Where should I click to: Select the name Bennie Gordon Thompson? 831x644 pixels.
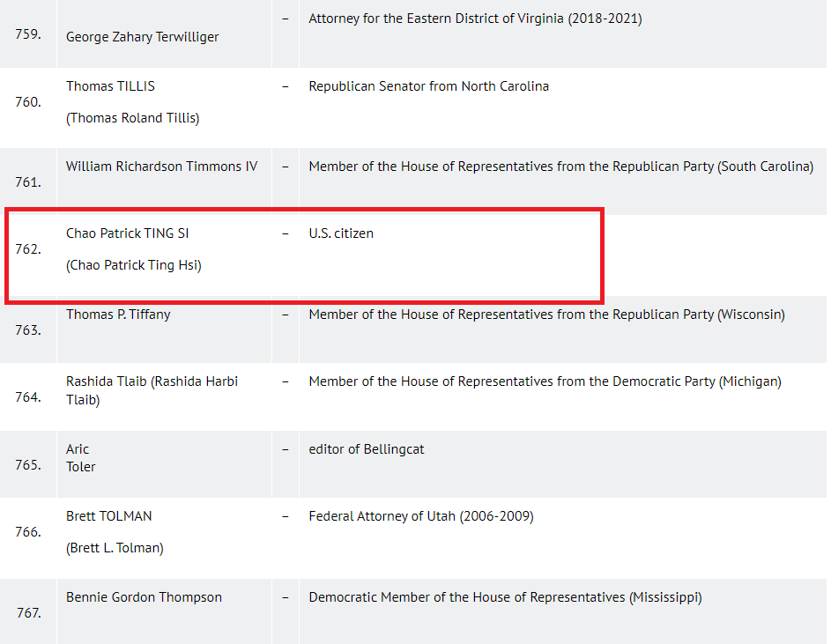pos(144,597)
